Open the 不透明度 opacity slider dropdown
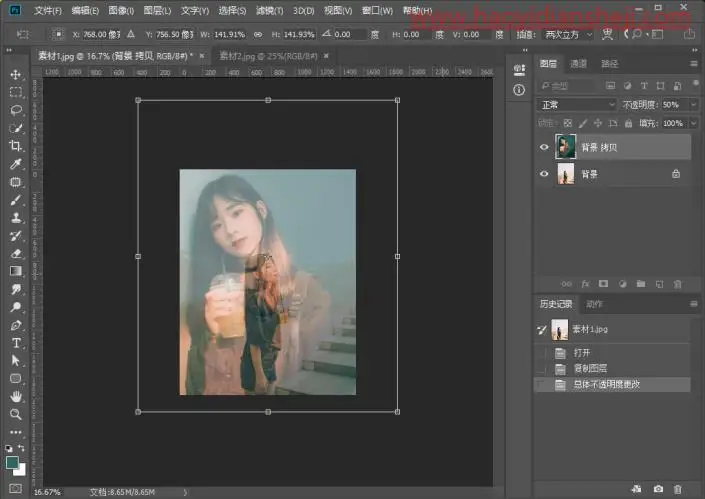705x499 pixels. (694, 105)
